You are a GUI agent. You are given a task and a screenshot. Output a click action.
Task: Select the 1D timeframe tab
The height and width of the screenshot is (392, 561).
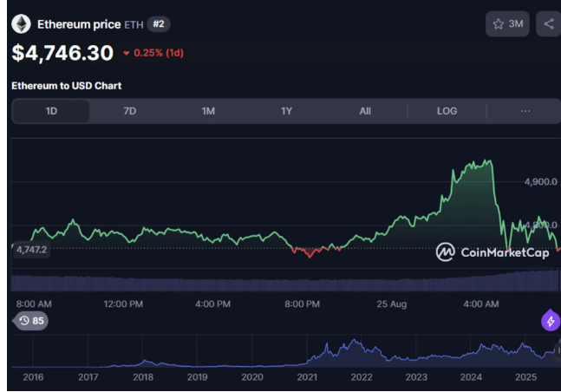coord(51,111)
